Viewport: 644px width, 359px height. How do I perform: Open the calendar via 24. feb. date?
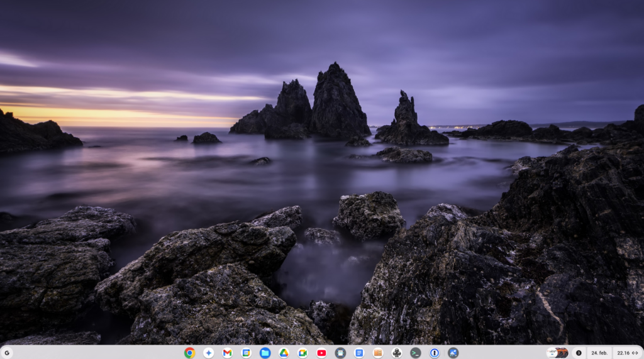pyautogui.click(x=599, y=353)
